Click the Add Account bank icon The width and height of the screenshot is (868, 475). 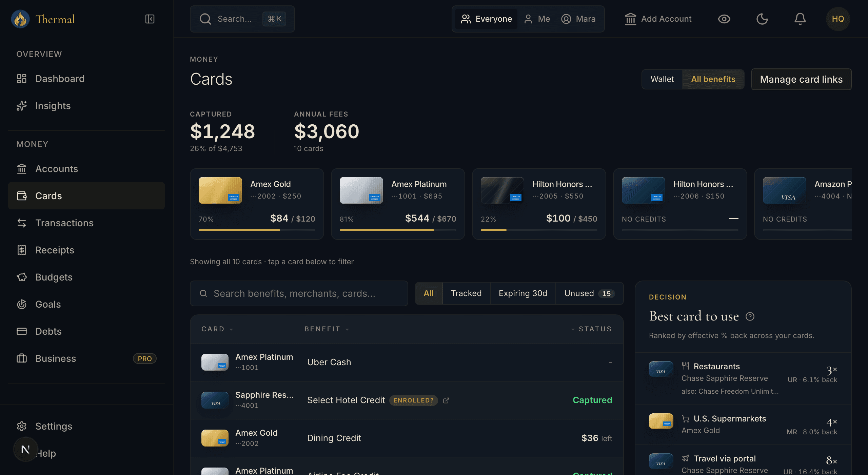click(x=630, y=19)
